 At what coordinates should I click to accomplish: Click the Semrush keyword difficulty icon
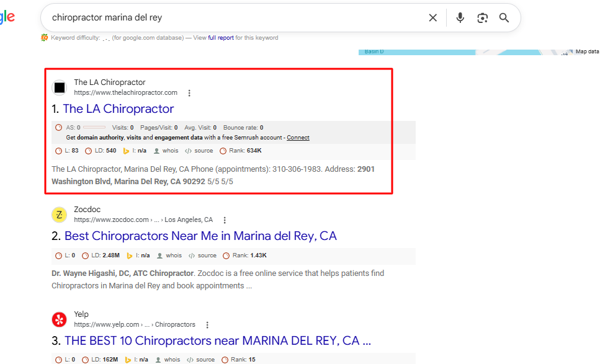coord(45,37)
